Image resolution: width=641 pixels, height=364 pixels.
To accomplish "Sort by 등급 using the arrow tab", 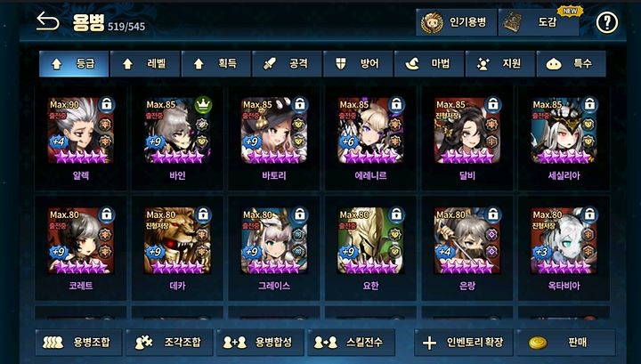I will [x=74, y=64].
